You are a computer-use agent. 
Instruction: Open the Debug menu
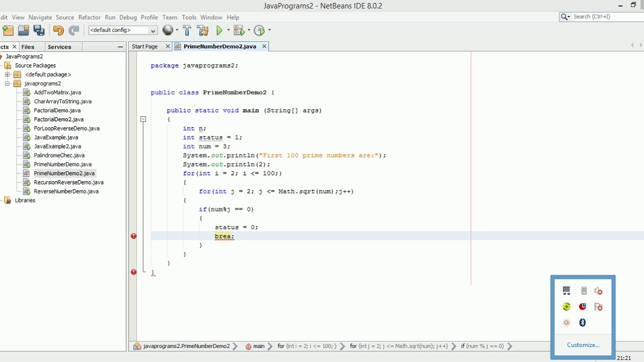[128, 17]
